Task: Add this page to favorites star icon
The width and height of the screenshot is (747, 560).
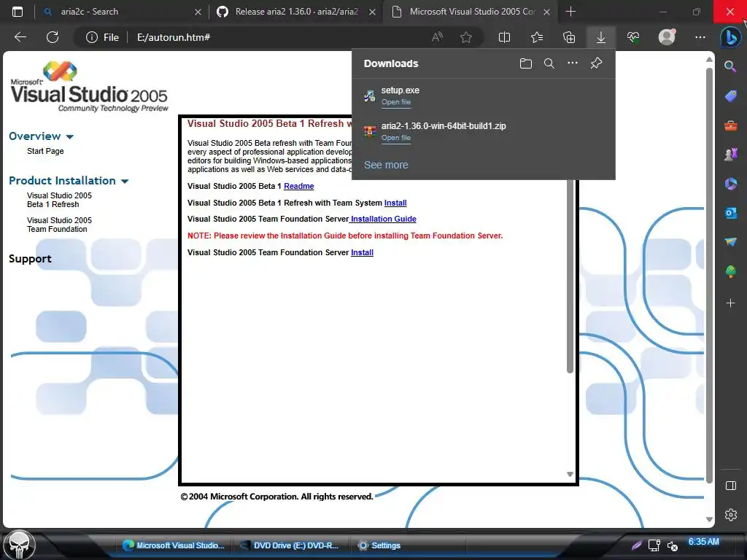Action: (x=466, y=37)
